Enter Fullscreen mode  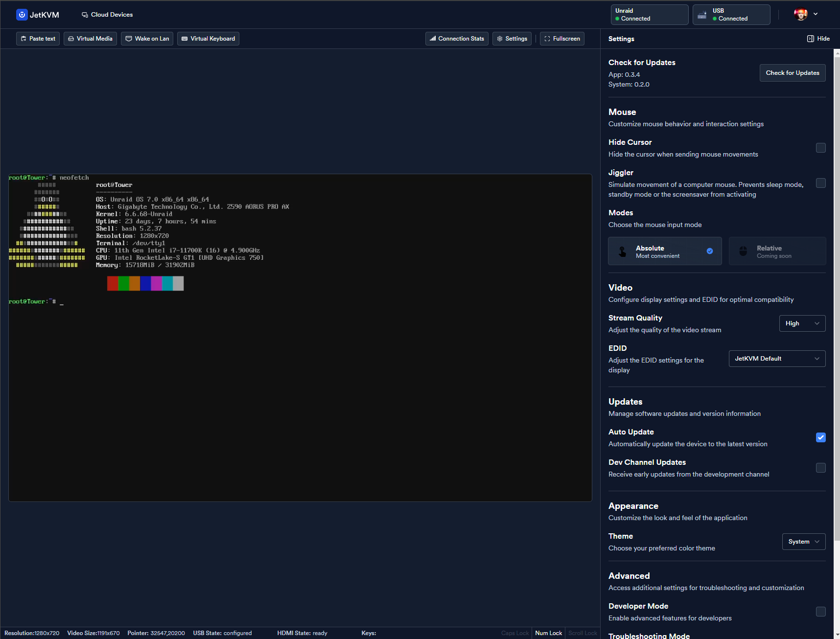pos(561,39)
